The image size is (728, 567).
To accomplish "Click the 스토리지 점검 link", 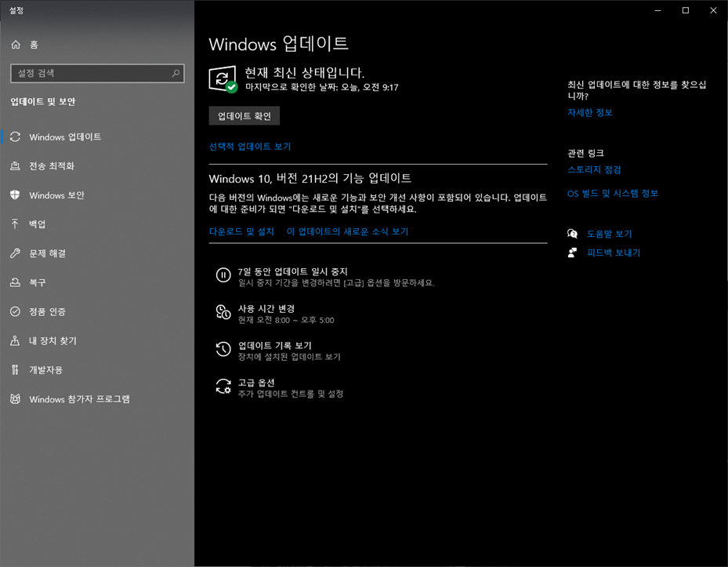I will (x=594, y=169).
